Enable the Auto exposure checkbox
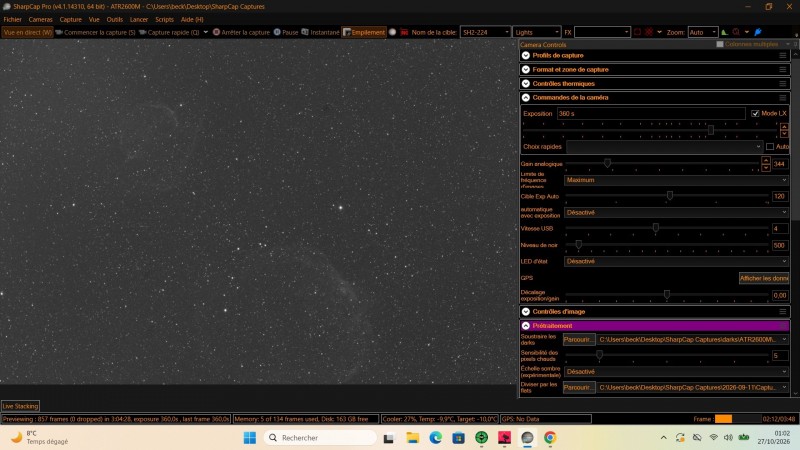The image size is (800, 450). [770, 146]
